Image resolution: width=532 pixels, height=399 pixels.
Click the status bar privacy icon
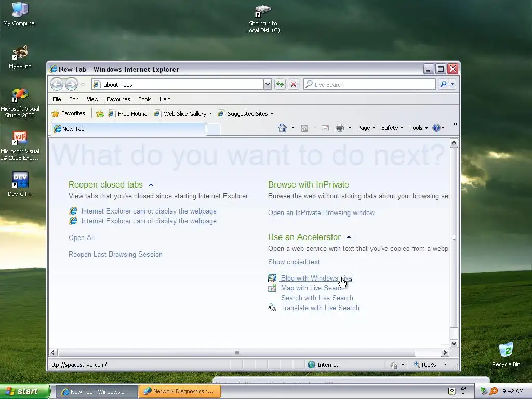[394, 365]
